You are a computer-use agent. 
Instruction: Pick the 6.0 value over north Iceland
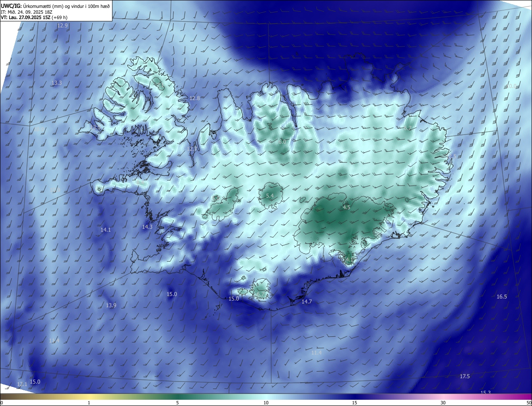pos(282,142)
